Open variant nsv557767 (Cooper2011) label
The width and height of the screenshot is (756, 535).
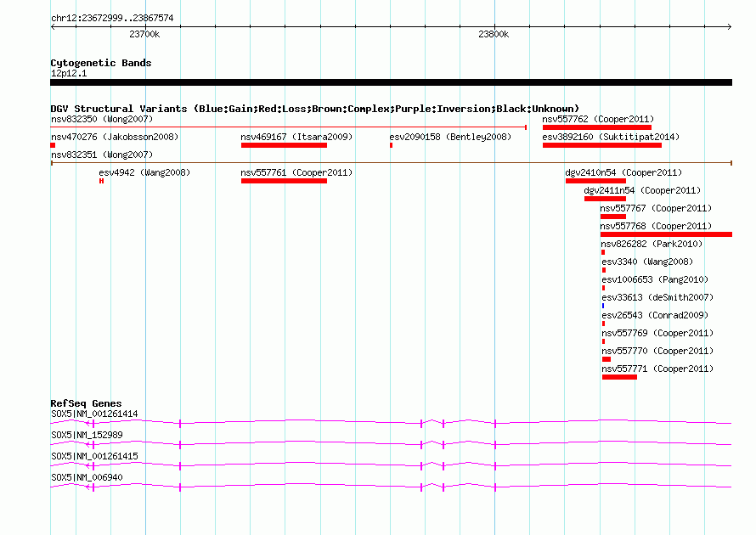657,208
